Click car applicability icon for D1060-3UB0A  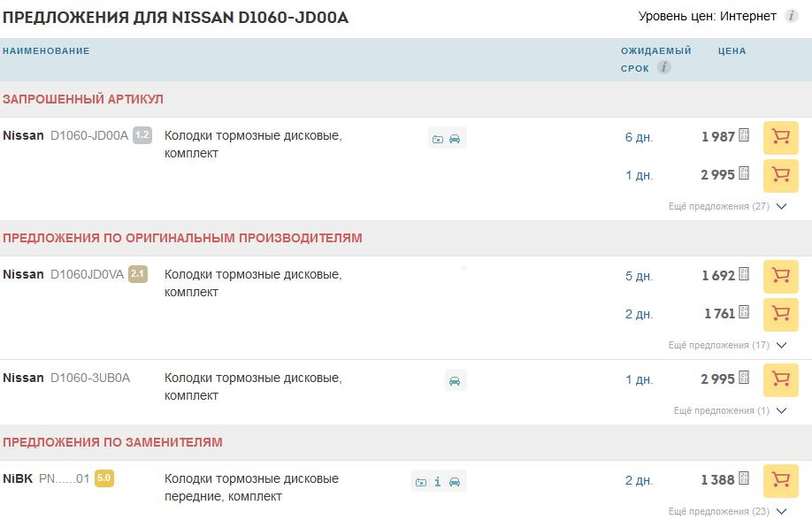(455, 380)
